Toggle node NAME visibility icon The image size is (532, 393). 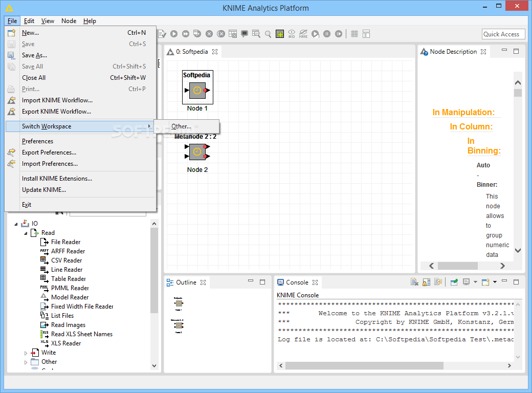(x=303, y=34)
